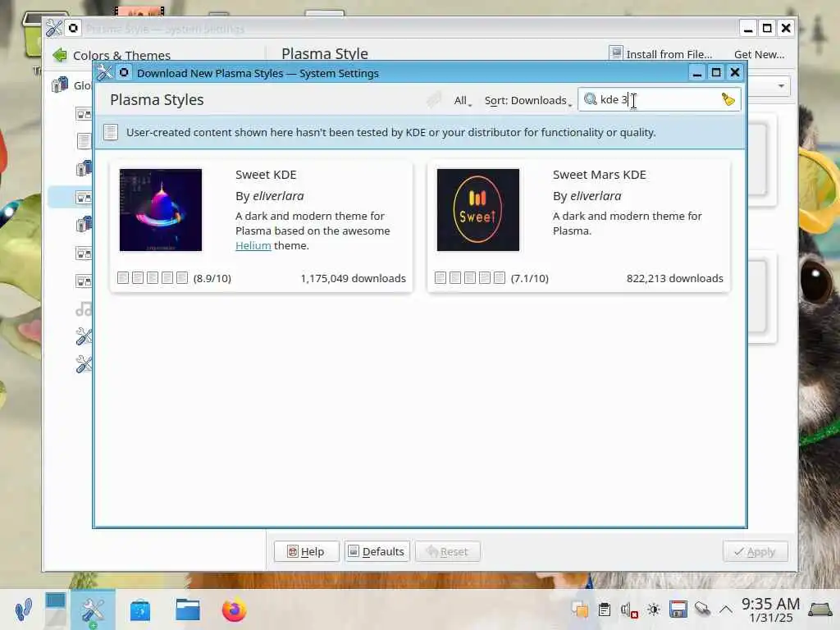Open the application launcher footprints icon
Screen dimensions: 840x630
tap(23, 609)
